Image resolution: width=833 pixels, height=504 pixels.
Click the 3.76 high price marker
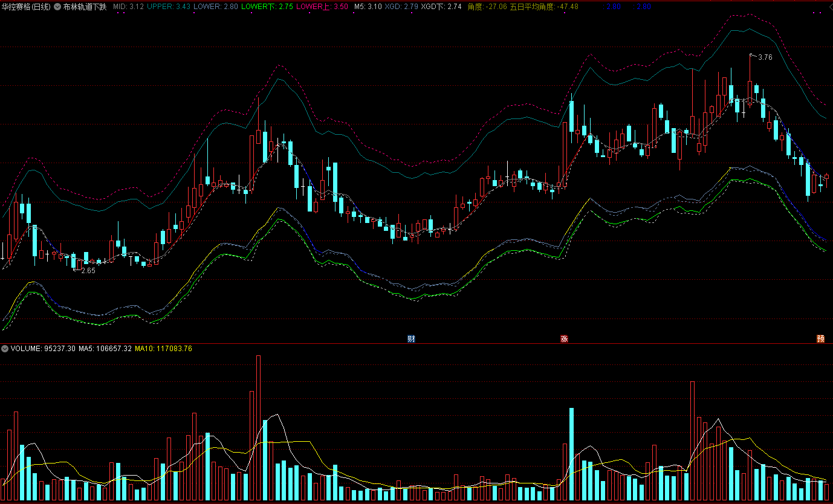[765, 57]
